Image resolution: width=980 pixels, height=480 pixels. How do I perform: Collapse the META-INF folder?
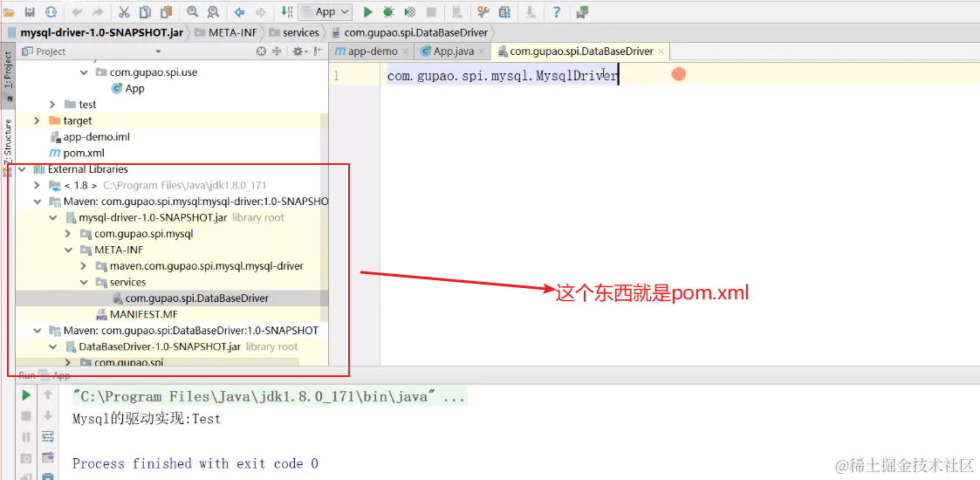click(69, 250)
